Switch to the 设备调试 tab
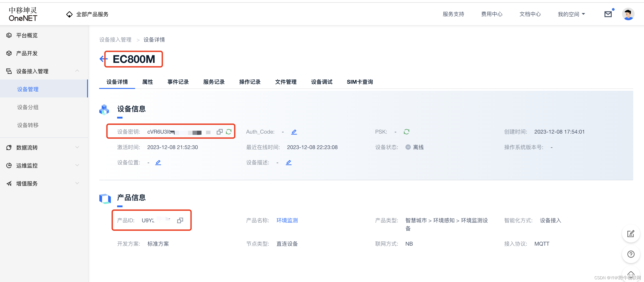Image resolution: width=644 pixels, height=282 pixels. coord(322,82)
